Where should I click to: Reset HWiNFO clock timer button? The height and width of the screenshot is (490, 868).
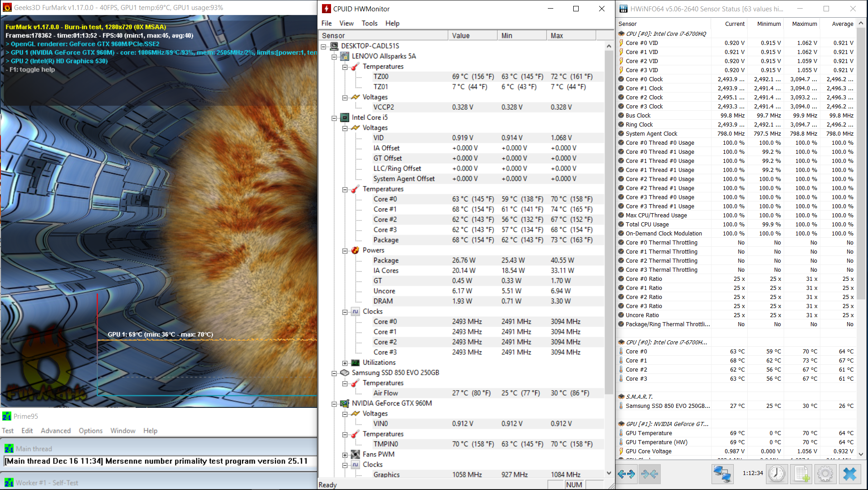(776, 474)
